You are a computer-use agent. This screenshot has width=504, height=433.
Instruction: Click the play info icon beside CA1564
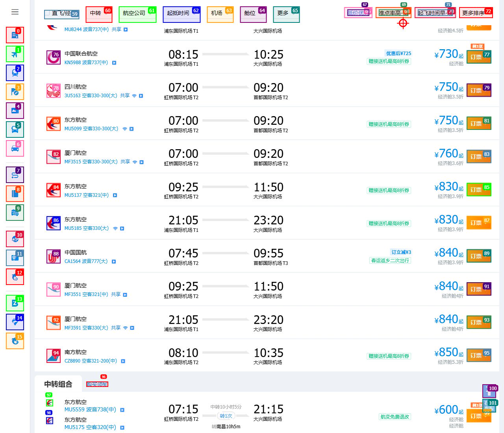[x=114, y=261]
